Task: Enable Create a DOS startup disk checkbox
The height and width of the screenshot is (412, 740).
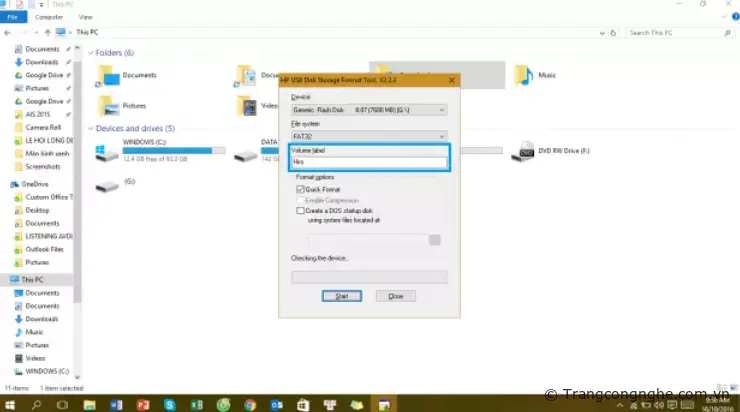Action: coord(300,211)
